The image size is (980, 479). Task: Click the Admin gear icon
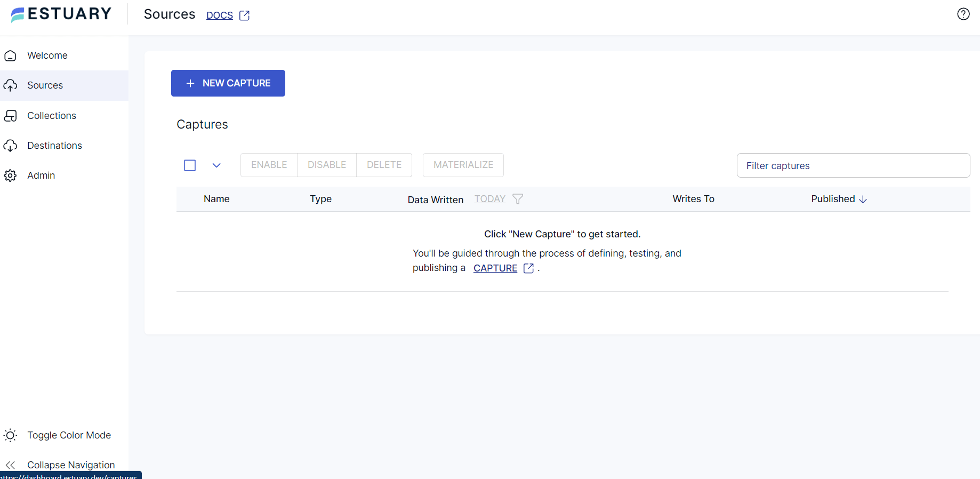[x=10, y=175]
